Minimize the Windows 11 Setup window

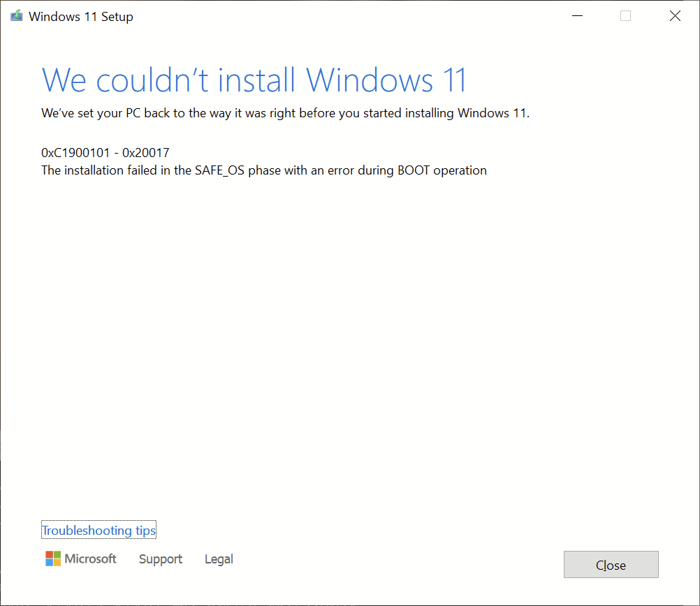coord(577,16)
